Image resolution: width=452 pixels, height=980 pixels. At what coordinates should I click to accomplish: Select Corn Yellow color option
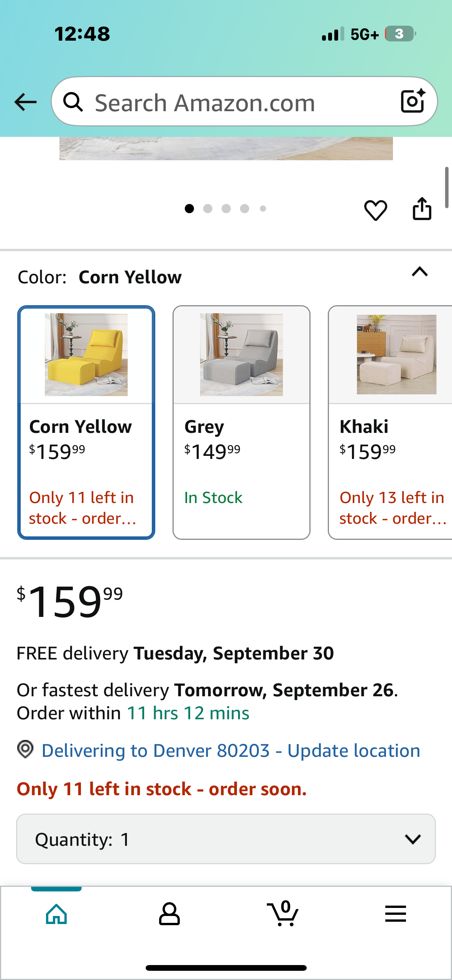click(86, 423)
